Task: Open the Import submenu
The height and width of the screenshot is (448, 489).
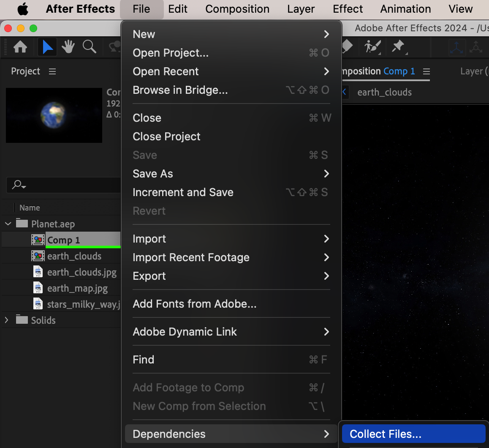Action: coord(231,239)
